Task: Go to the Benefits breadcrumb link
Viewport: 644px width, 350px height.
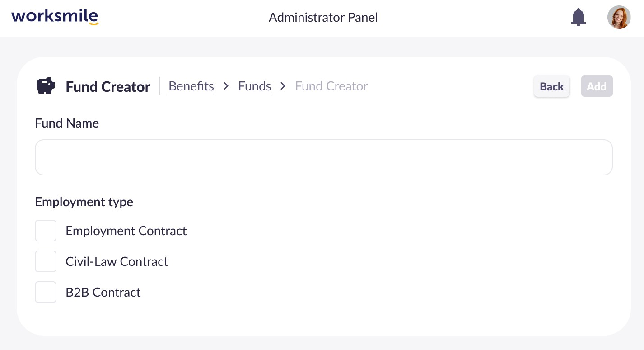Action: tap(191, 86)
